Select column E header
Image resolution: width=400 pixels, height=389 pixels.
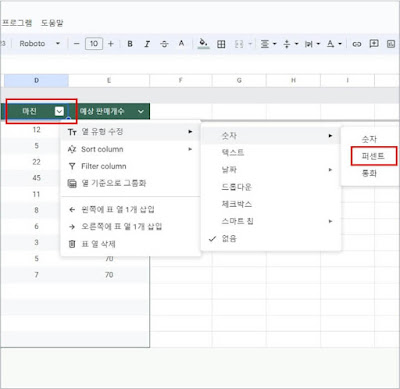point(109,81)
